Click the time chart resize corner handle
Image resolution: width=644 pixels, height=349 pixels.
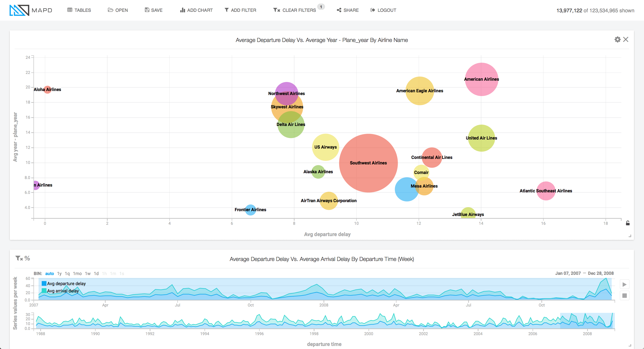(x=630, y=345)
